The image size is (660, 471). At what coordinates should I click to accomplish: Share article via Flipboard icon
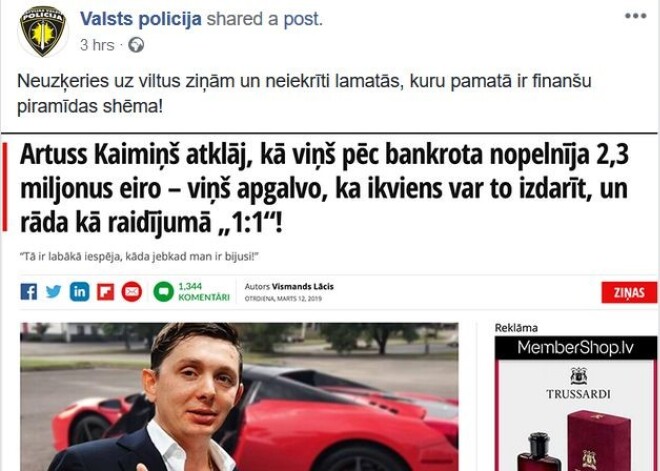coord(105,291)
